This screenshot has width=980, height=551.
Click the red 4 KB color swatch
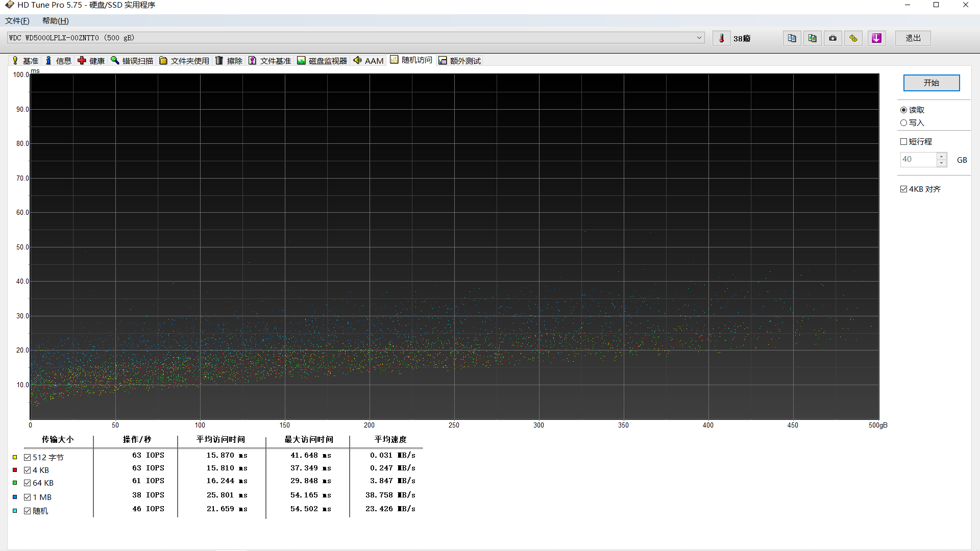(15, 470)
